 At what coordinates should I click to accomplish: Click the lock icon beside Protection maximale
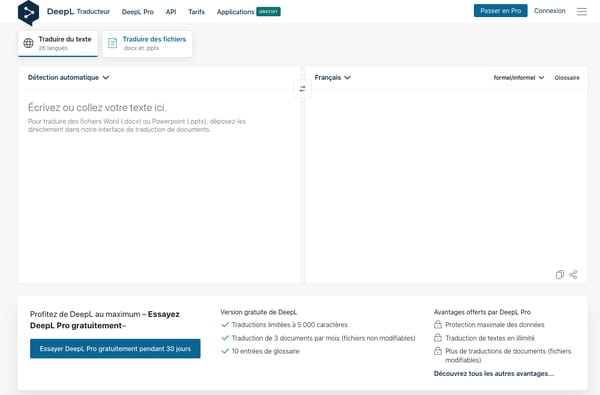(x=438, y=325)
